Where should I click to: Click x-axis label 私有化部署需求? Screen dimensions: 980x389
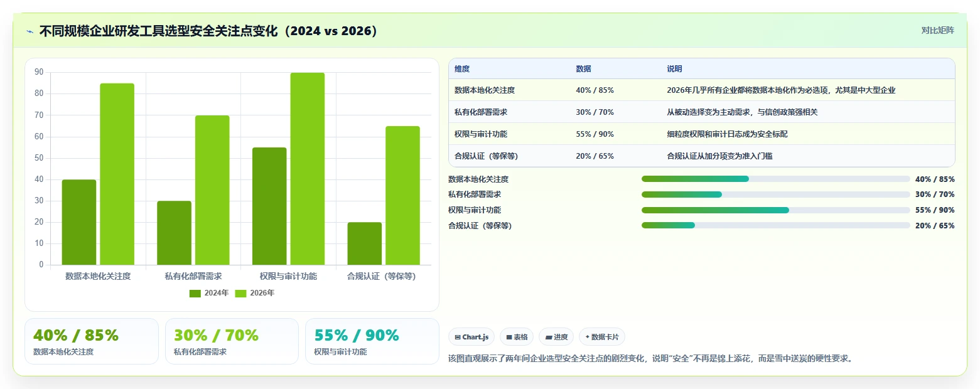193,276
